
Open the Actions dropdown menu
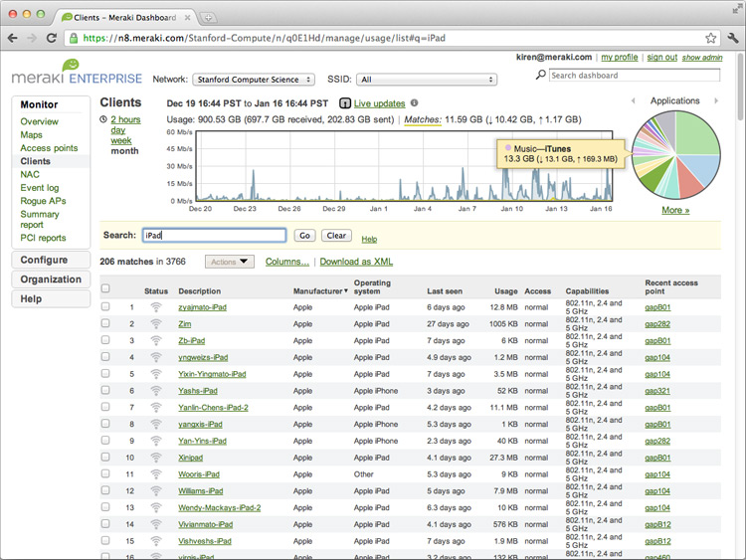point(230,262)
